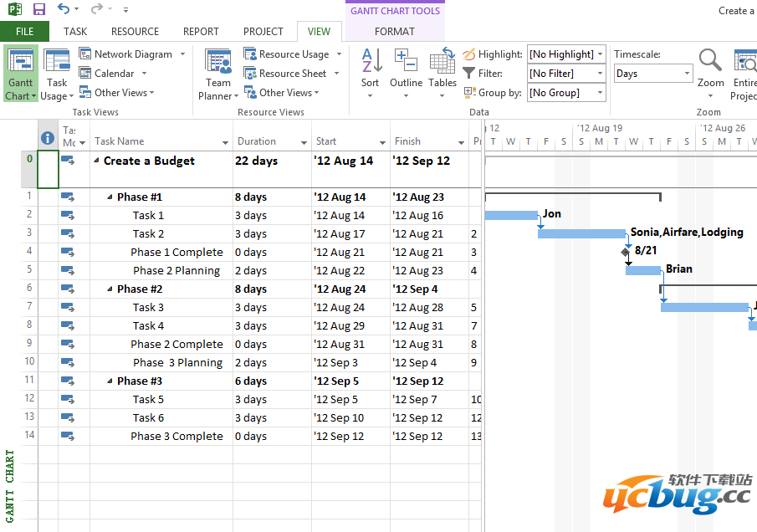
Task: Open the FILE tab
Action: click(24, 32)
